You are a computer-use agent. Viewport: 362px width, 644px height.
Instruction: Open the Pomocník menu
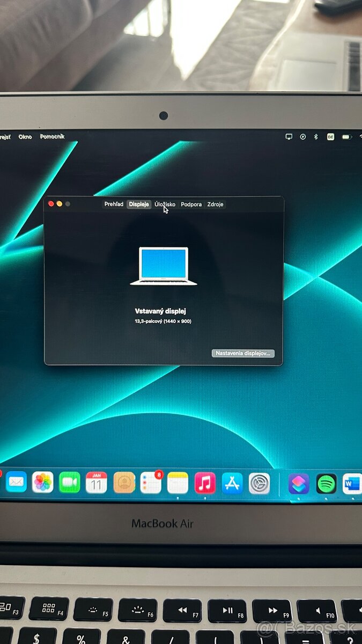tap(52, 137)
